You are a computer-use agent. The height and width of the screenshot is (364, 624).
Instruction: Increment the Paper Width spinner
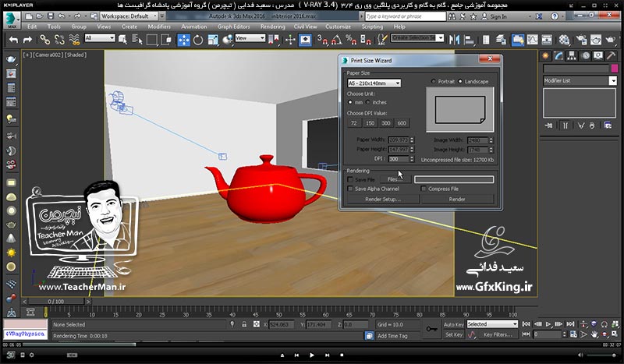tap(412, 138)
